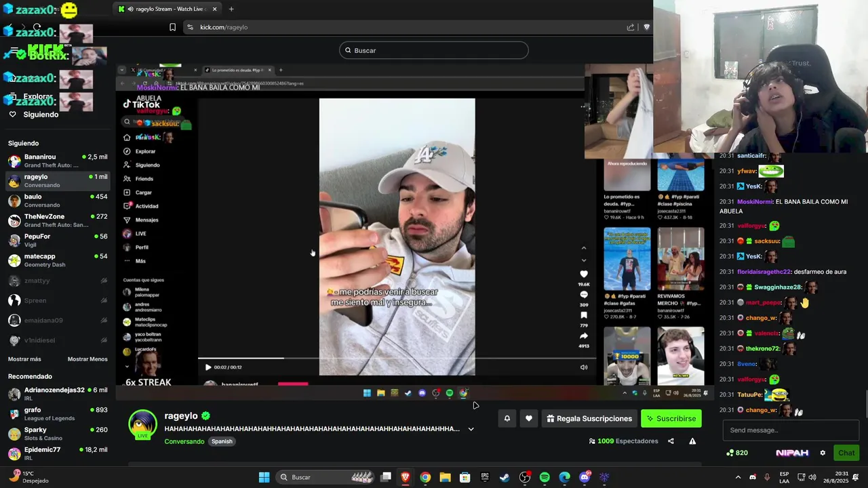Viewport: 868px width, 488px height.
Task: Open the Brave Shields lion icon
Action: point(646,27)
